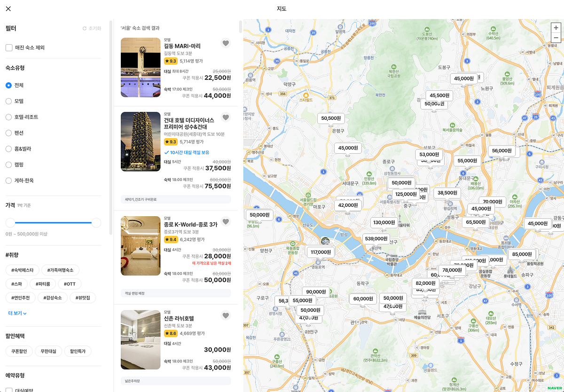This screenshot has width=564, height=392.
Task: Click the 539,000원 price marker on map
Action: point(376,239)
